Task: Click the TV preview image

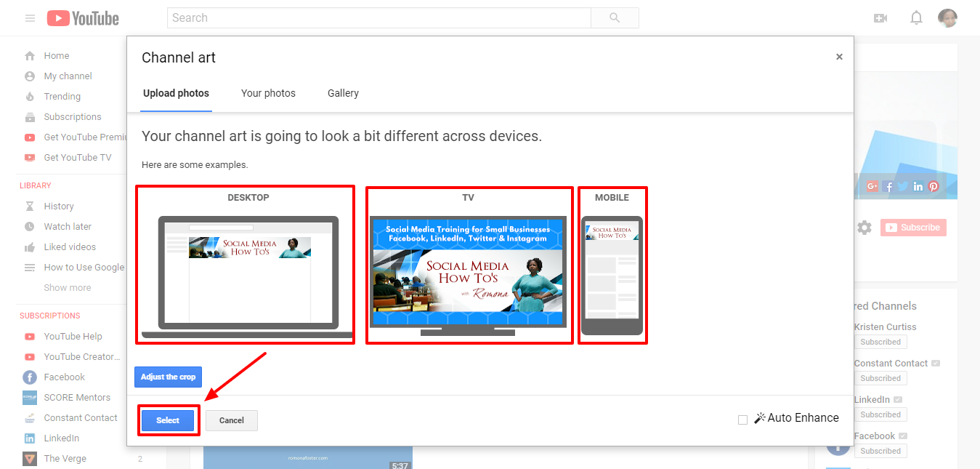Action: [469, 276]
